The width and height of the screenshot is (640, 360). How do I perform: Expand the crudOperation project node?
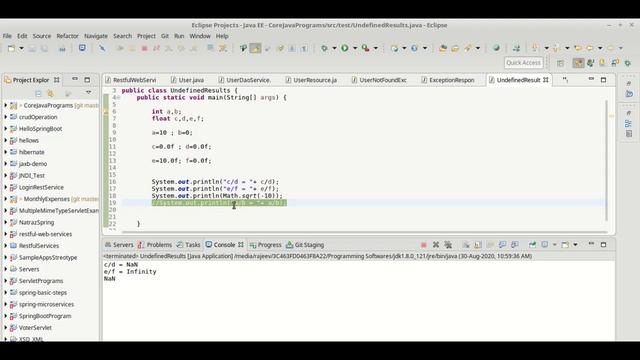[6, 117]
